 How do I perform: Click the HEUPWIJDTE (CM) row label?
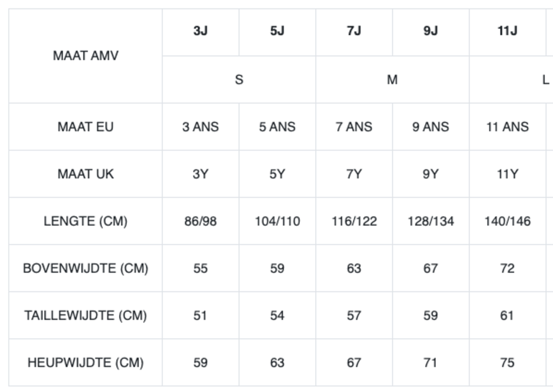pos(86,363)
